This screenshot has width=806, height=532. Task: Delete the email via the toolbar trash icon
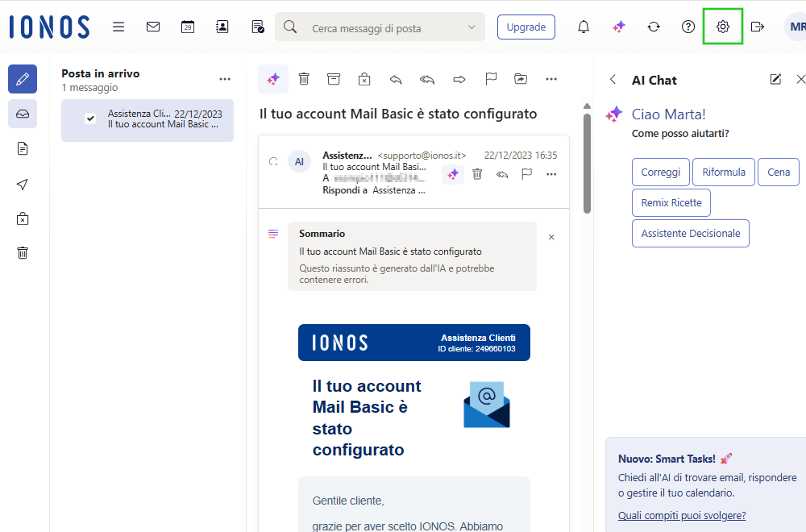click(x=304, y=78)
